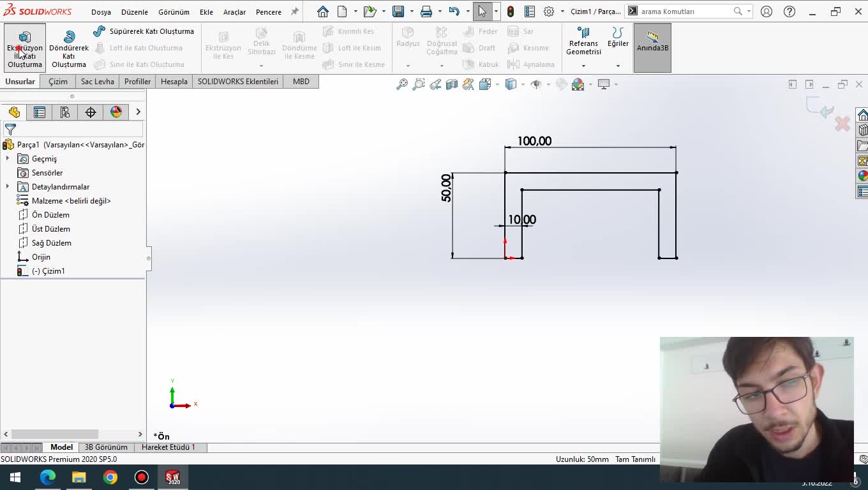
Task: Pin the menu bar with pushpin icon
Action: coord(294,11)
